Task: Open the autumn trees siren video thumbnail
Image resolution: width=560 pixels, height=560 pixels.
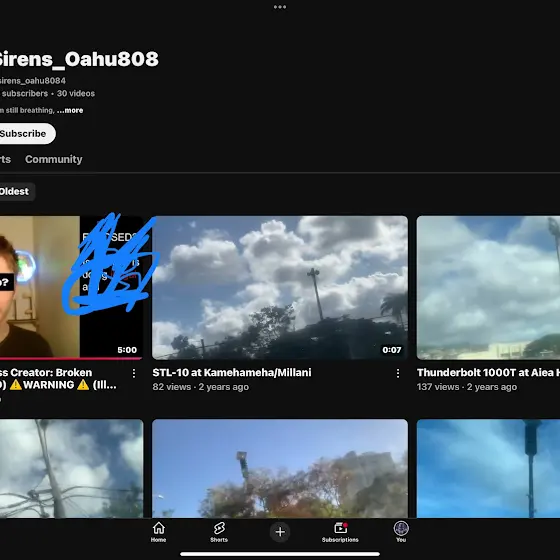Action: [280, 469]
